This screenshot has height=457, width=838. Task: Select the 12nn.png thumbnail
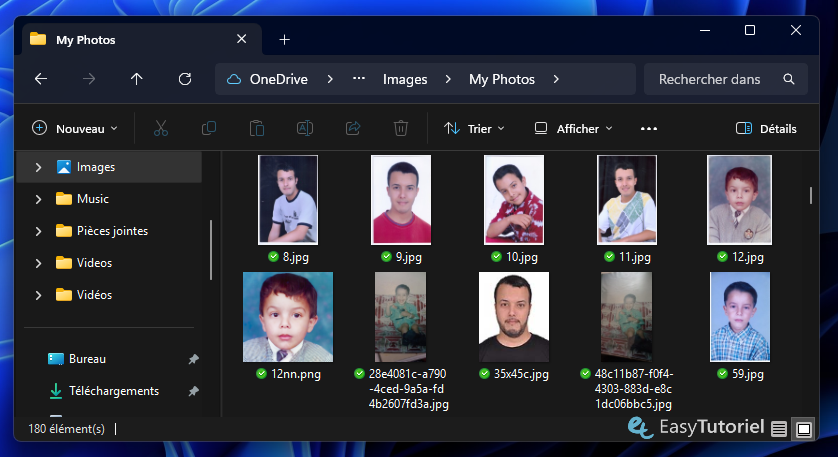point(288,317)
